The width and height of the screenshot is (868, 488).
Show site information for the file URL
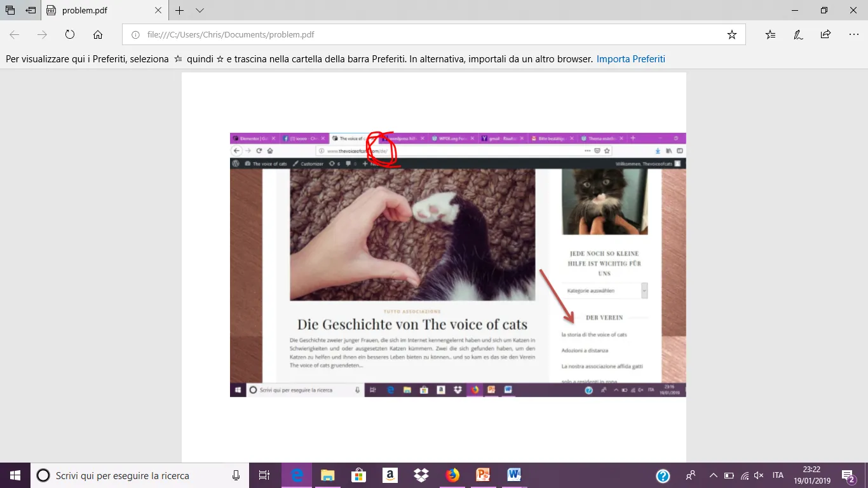pos(135,35)
